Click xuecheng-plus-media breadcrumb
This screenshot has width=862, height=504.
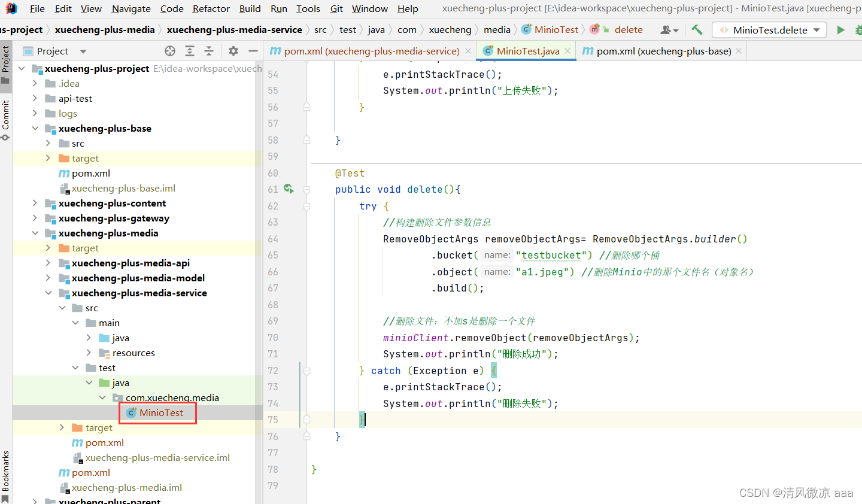click(x=105, y=29)
